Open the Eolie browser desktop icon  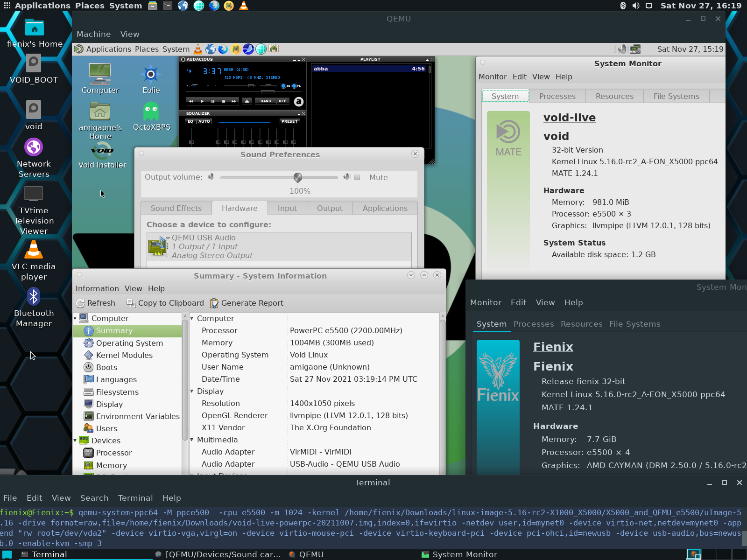click(151, 75)
